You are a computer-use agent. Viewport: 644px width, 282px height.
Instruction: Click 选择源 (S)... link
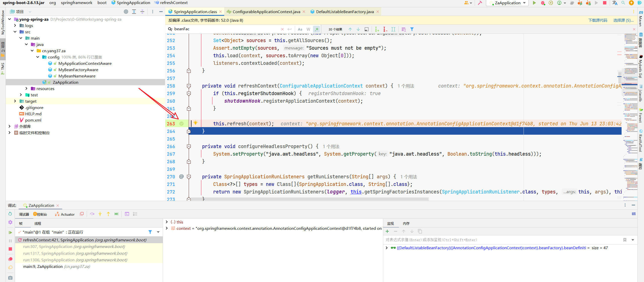point(623,20)
